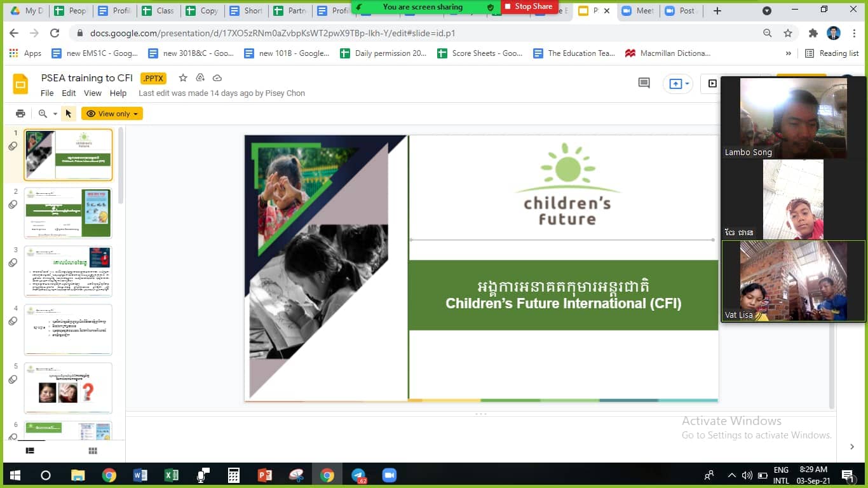Viewport: 868px width, 488px height.
Task: Check the cloud document status icon
Action: 217,78
